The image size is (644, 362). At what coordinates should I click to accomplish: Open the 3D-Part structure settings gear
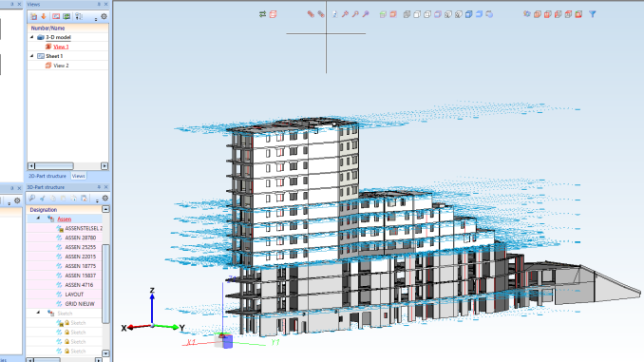(x=105, y=199)
